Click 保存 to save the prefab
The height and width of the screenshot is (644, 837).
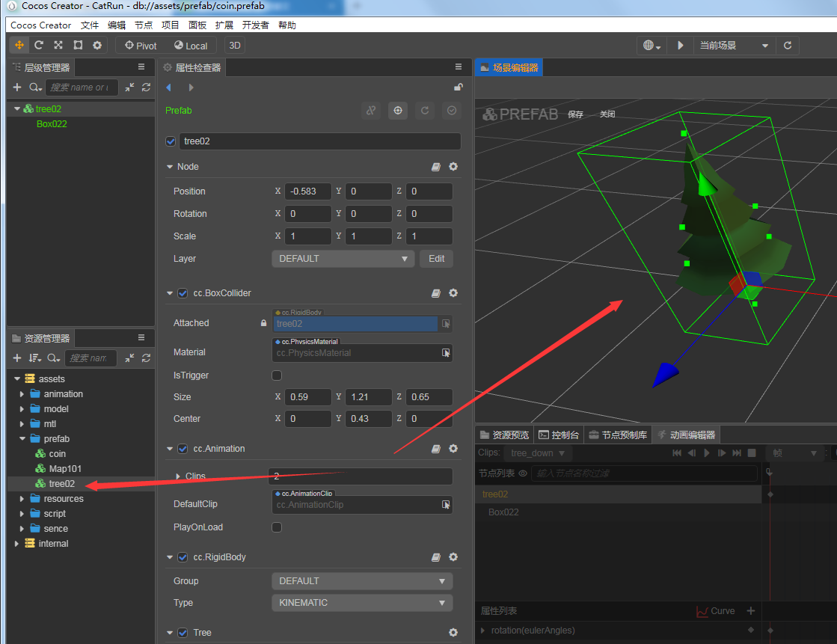coord(575,114)
